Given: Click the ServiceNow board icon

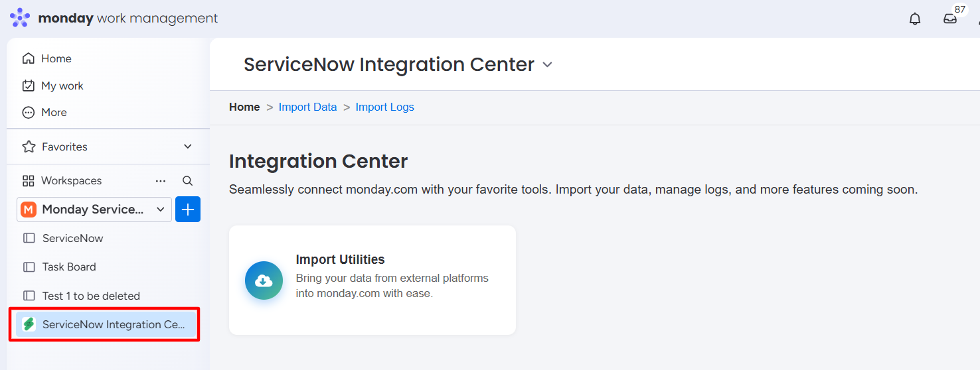Looking at the screenshot, I should point(29,238).
